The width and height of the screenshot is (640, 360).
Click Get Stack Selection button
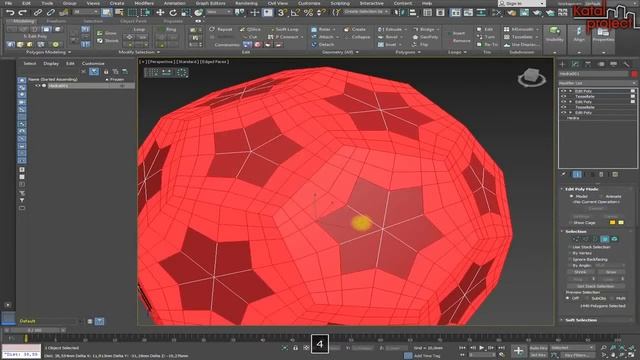tap(596, 286)
